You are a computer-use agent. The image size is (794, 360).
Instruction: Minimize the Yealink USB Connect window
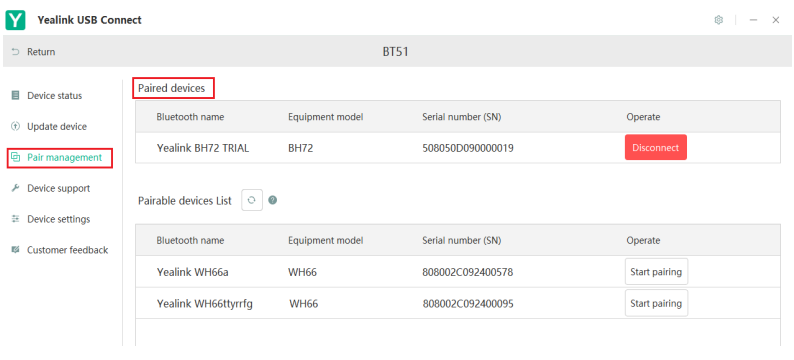[753, 20]
